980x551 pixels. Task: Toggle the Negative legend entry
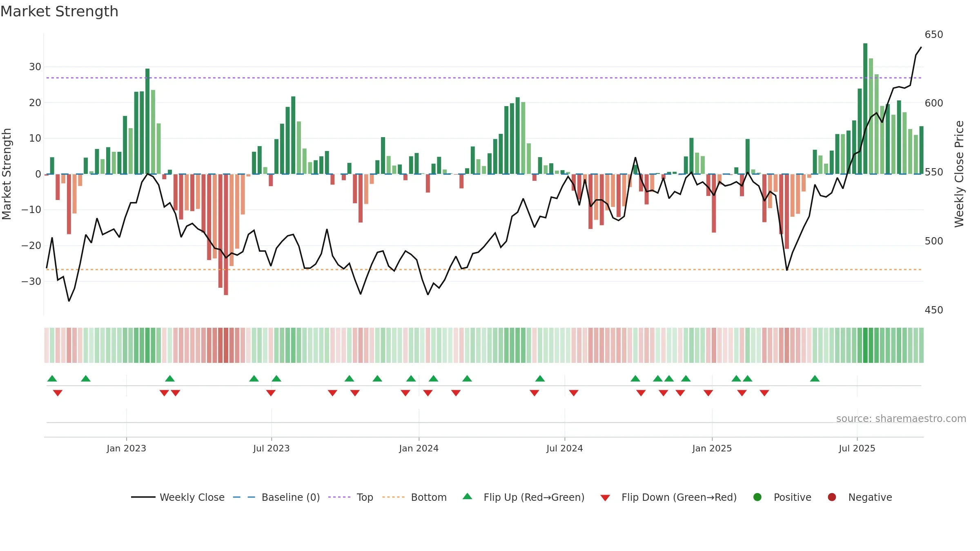coord(860,497)
